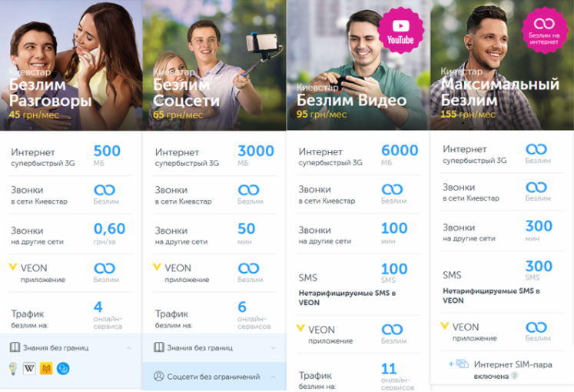Image resolution: width=574 pixels, height=392 pixels.
Task: Open the Безлим Соцсети tariff title
Action: pyautogui.click(x=186, y=92)
